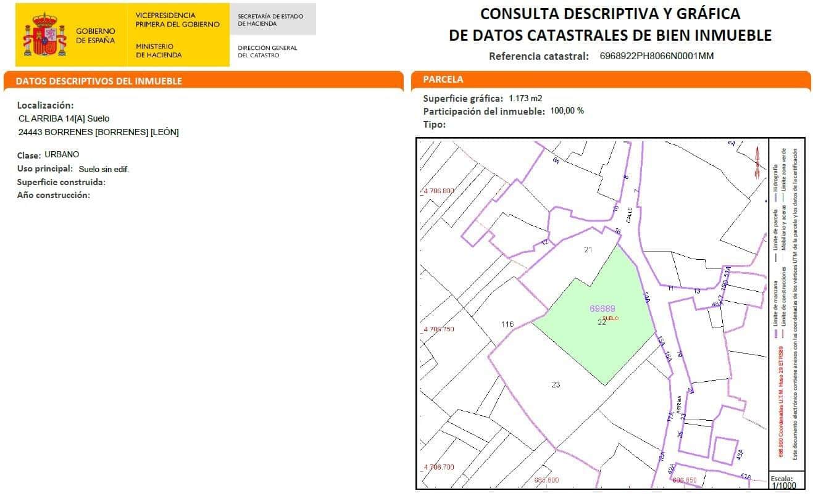Click the Límite zona verde legend symbol
Image resolution: width=813 pixels, height=504 pixels.
(784, 197)
